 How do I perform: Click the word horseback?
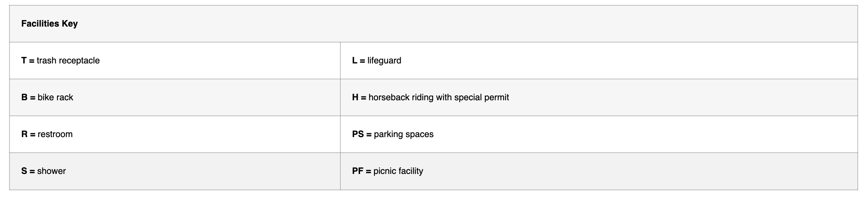point(389,97)
